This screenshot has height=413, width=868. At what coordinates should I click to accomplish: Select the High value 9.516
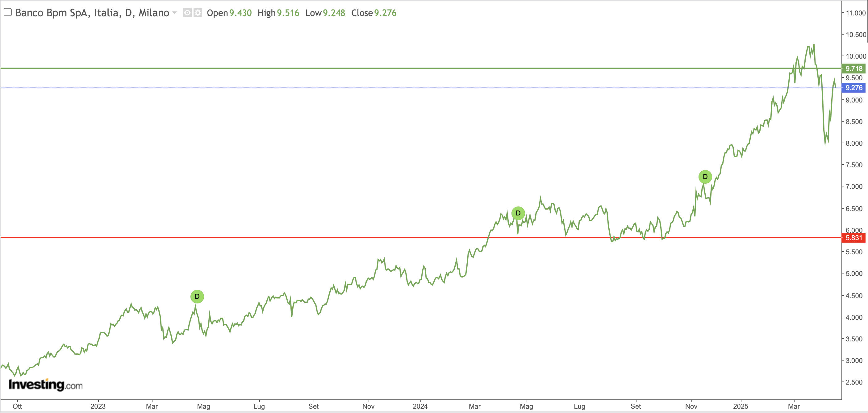288,13
